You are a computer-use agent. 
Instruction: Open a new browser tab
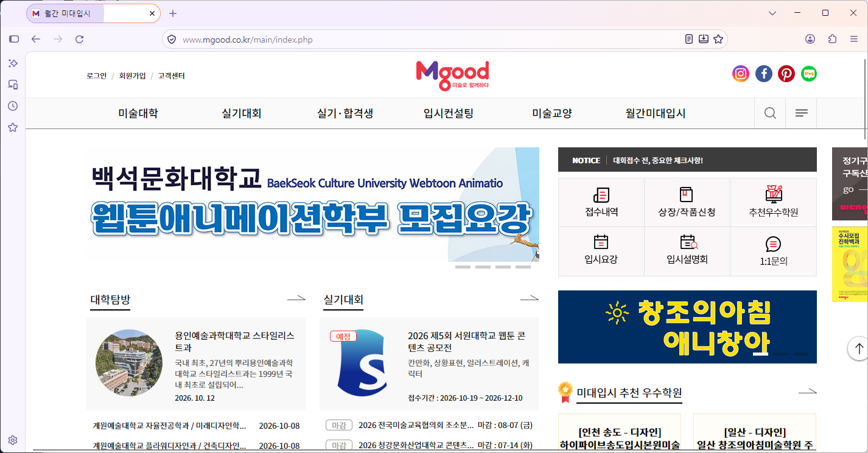point(173,13)
